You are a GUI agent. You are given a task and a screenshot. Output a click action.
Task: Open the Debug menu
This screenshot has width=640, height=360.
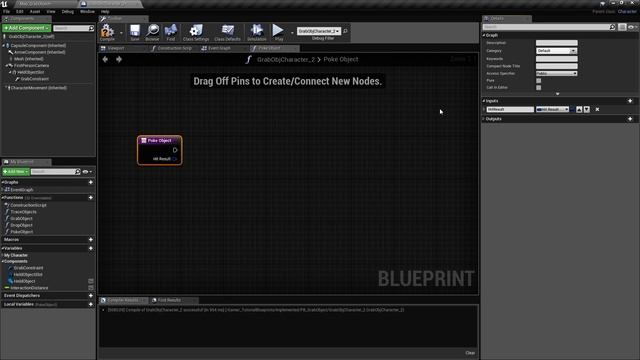point(67,11)
